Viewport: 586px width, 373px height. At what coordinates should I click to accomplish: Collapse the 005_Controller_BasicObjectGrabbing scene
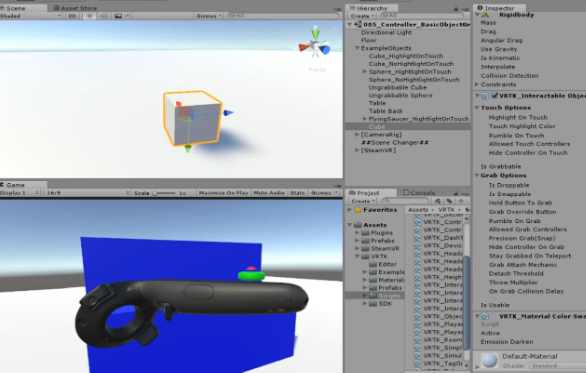coord(350,25)
